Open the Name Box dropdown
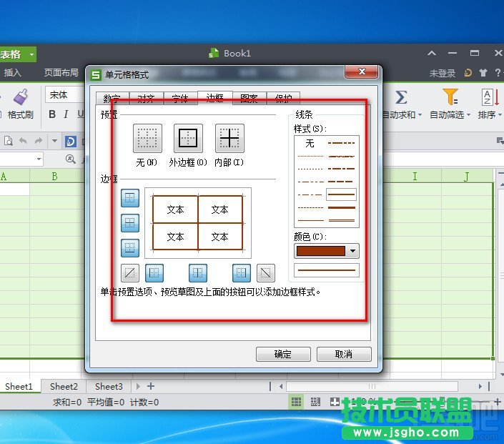The width and height of the screenshot is (504, 444). [x=39, y=159]
